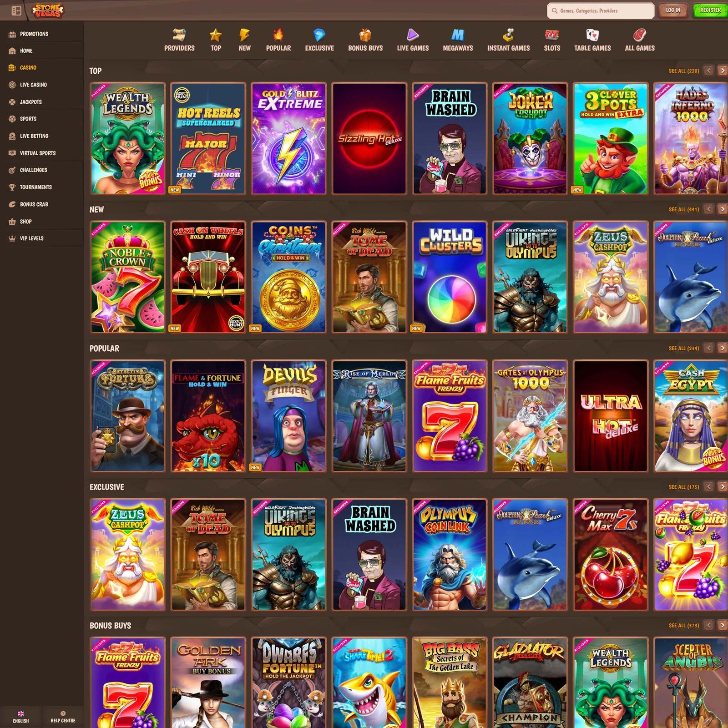Open Gold Blitz Extreme game
The height and width of the screenshot is (728, 728).
[x=289, y=139]
